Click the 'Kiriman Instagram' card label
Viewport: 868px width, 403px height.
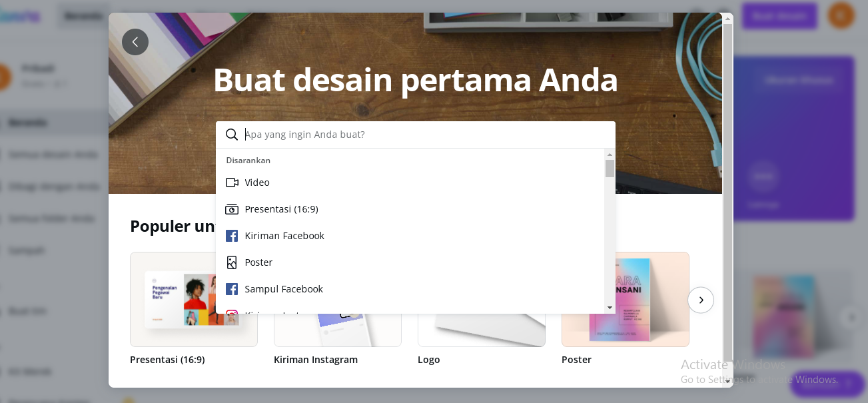pyautogui.click(x=316, y=360)
